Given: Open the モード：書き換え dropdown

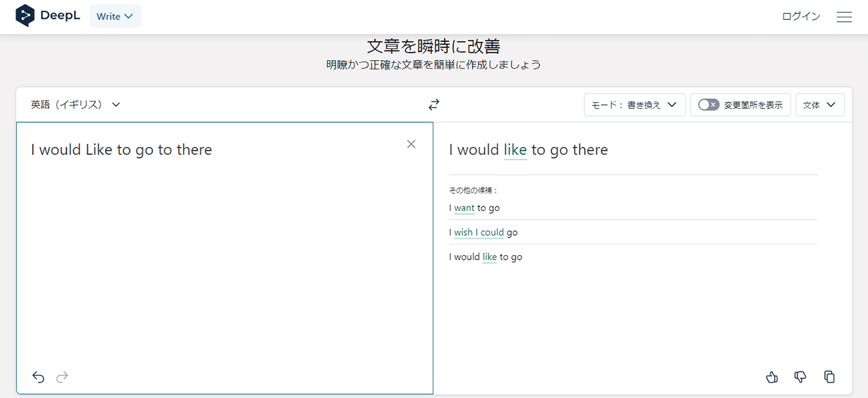Looking at the screenshot, I should click(x=634, y=105).
